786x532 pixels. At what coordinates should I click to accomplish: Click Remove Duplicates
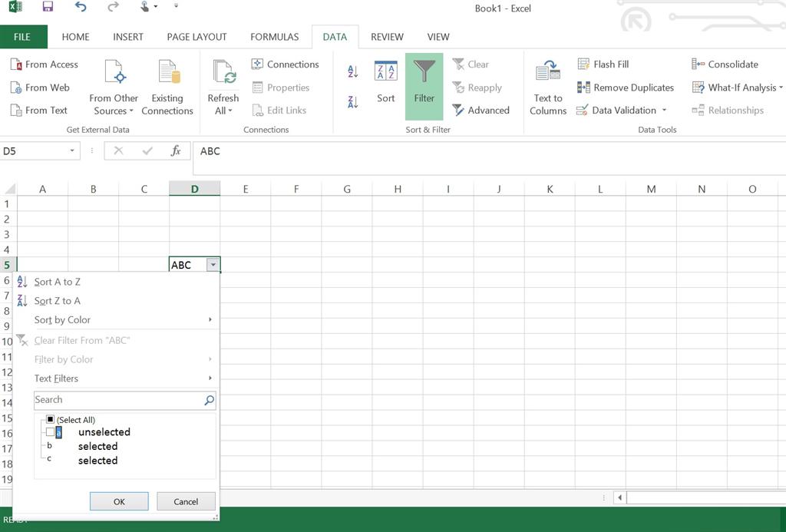(x=625, y=88)
